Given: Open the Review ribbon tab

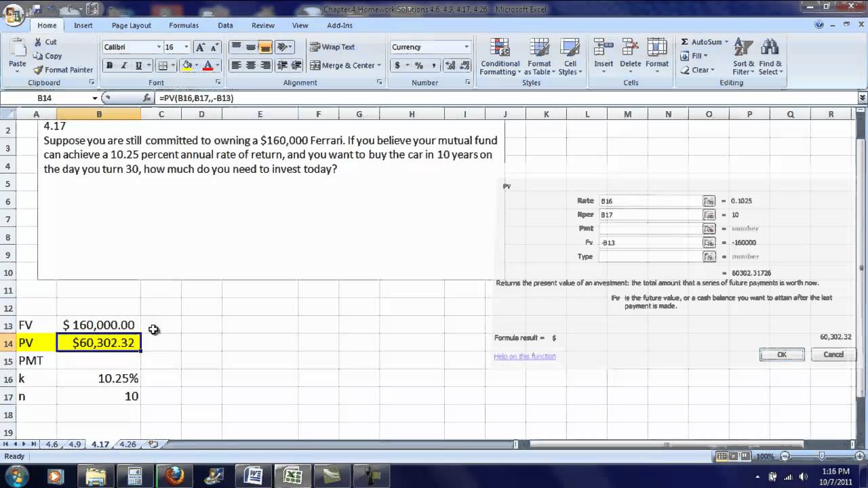Looking at the screenshot, I should coord(263,25).
